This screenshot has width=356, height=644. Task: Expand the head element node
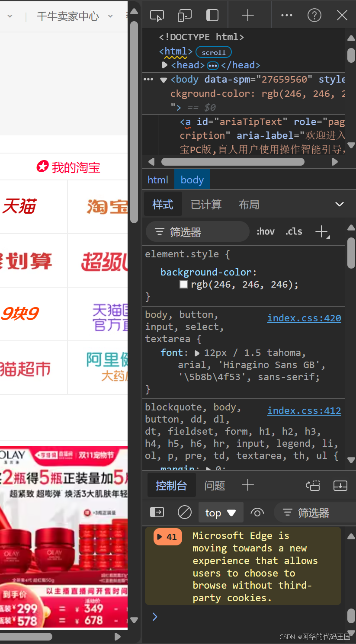point(165,65)
